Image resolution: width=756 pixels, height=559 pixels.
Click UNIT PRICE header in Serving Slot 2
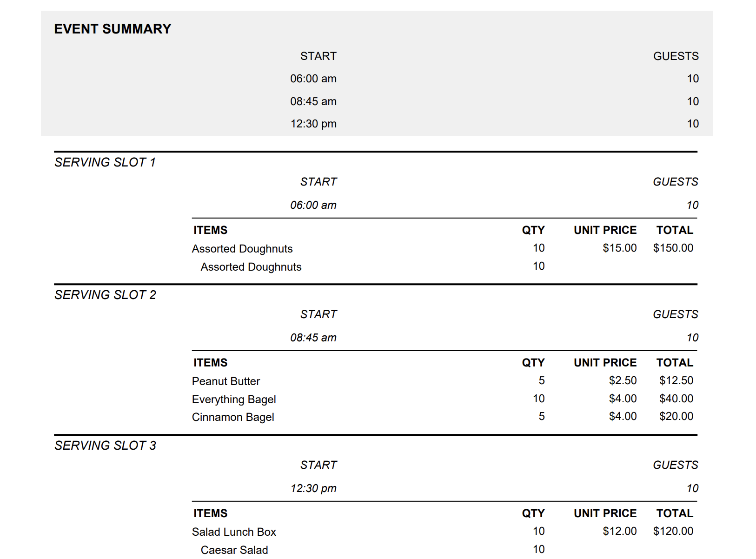605,363
